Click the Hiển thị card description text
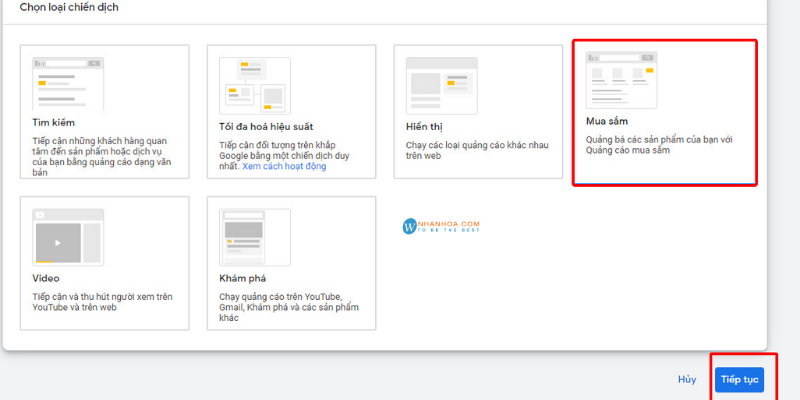 tap(477, 151)
